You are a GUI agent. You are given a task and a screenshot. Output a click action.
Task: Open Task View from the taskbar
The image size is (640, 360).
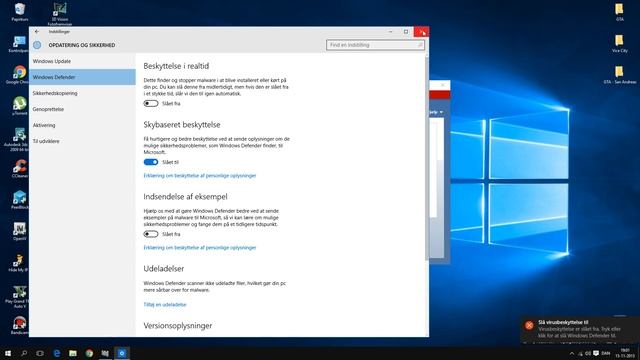pos(40,353)
